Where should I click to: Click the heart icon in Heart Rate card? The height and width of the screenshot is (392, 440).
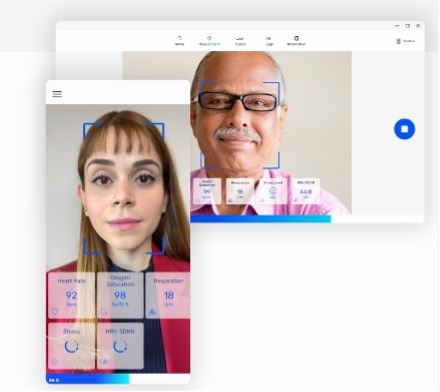[55, 312]
